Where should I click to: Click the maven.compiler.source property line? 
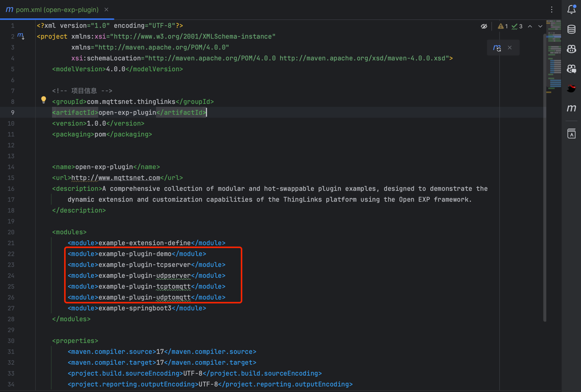tap(162, 351)
